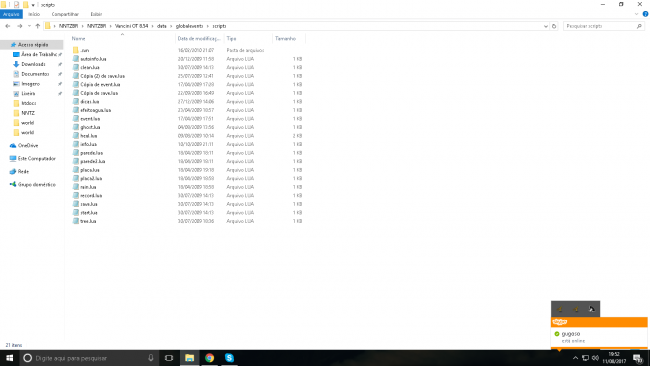Select the heal.lua file icon
The height and width of the screenshot is (366, 650).
pyautogui.click(x=75, y=136)
